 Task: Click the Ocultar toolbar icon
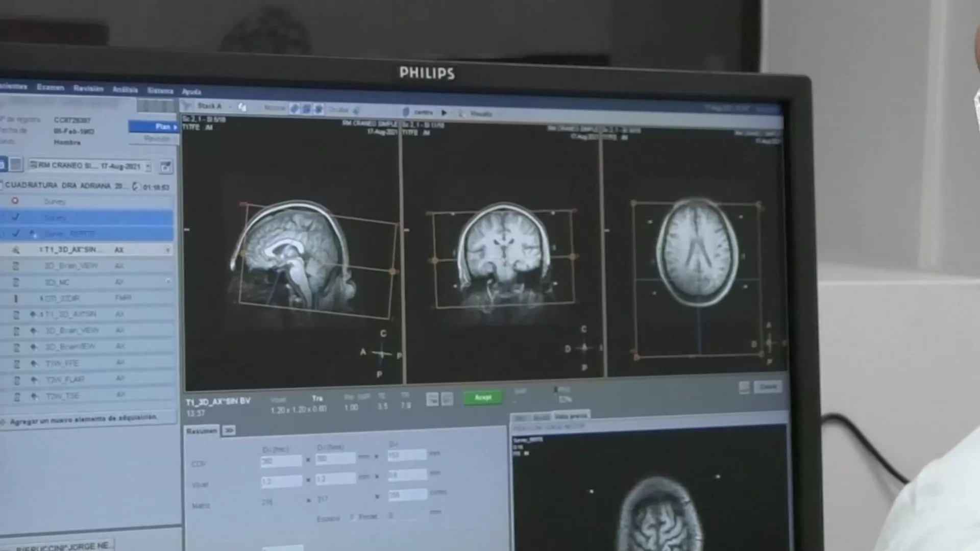[356, 110]
